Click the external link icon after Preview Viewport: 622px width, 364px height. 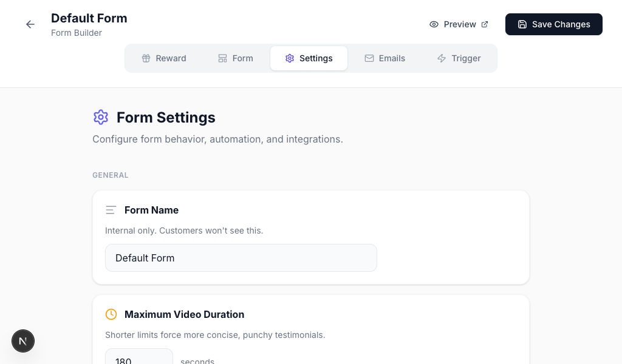(x=485, y=24)
